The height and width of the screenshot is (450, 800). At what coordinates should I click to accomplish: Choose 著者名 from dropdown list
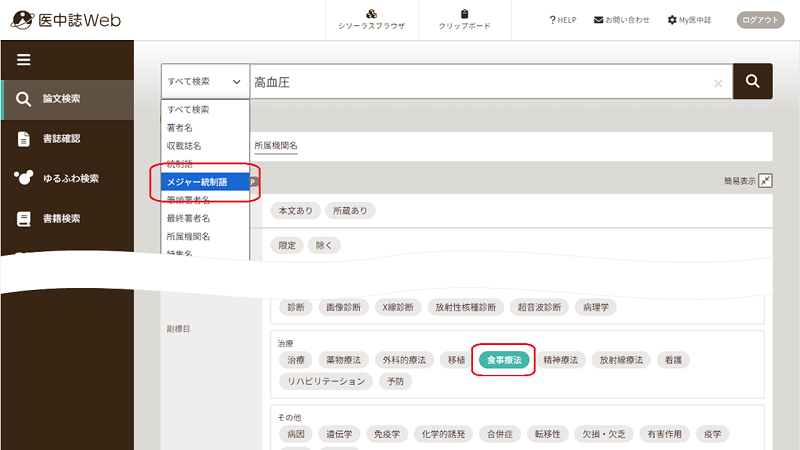pos(205,128)
